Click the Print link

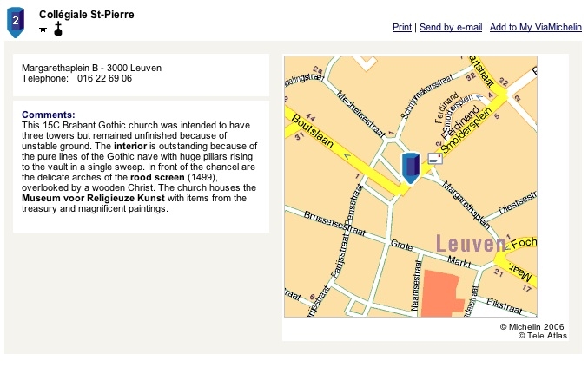coord(401,28)
